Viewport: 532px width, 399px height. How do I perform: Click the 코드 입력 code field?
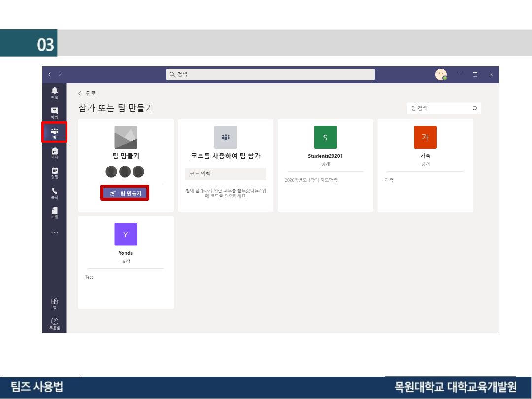point(226,174)
